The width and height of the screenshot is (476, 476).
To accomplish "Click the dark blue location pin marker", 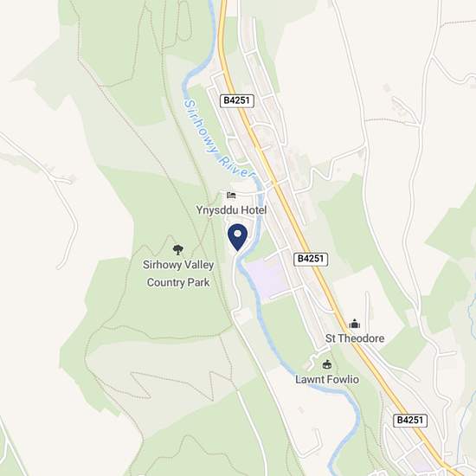I will [x=238, y=237].
